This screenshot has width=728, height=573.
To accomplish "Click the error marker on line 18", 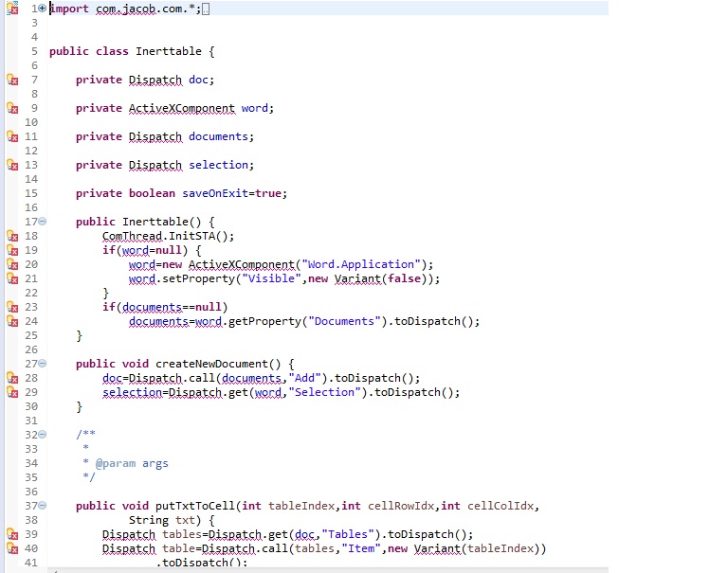I will tap(12, 236).
